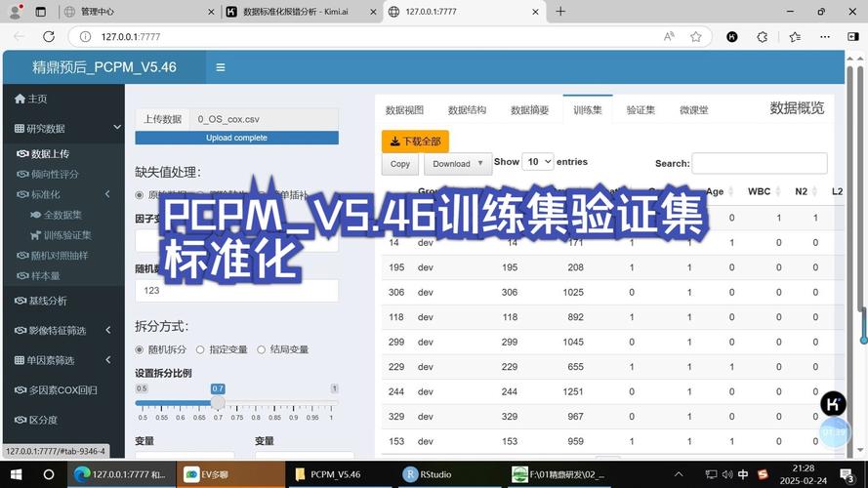Viewport: 868px width, 488px height.
Task: Open the browser favorites list icon
Action: (x=796, y=36)
